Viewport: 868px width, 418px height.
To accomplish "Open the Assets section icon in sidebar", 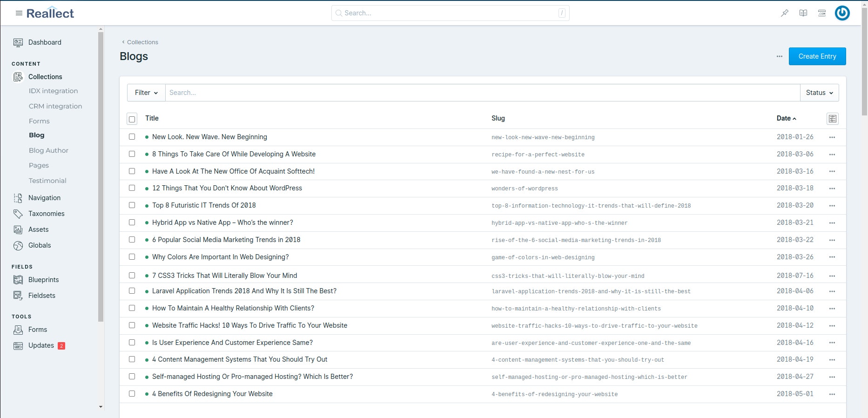I will [x=18, y=229].
